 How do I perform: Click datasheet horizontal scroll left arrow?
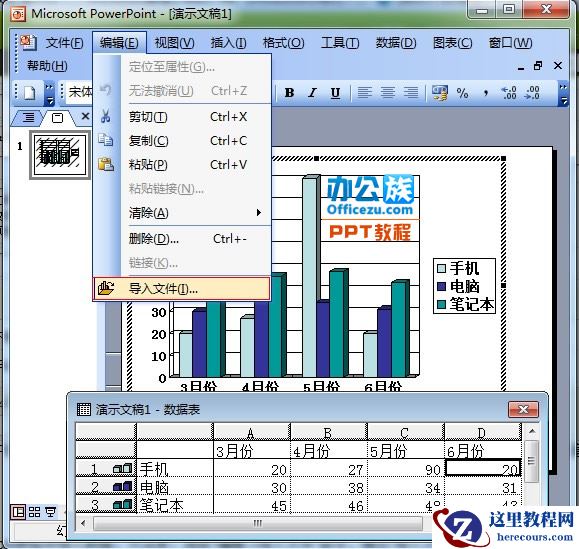pos(83,523)
